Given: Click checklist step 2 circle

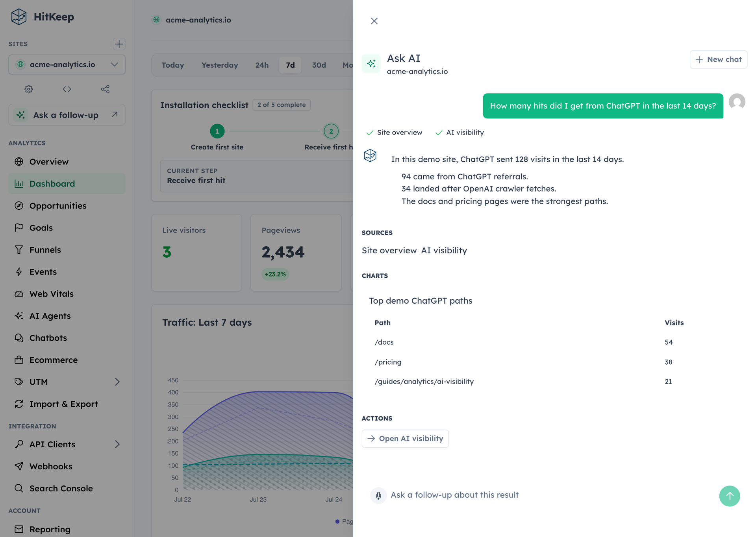Looking at the screenshot, I should (x=331, y=131).
